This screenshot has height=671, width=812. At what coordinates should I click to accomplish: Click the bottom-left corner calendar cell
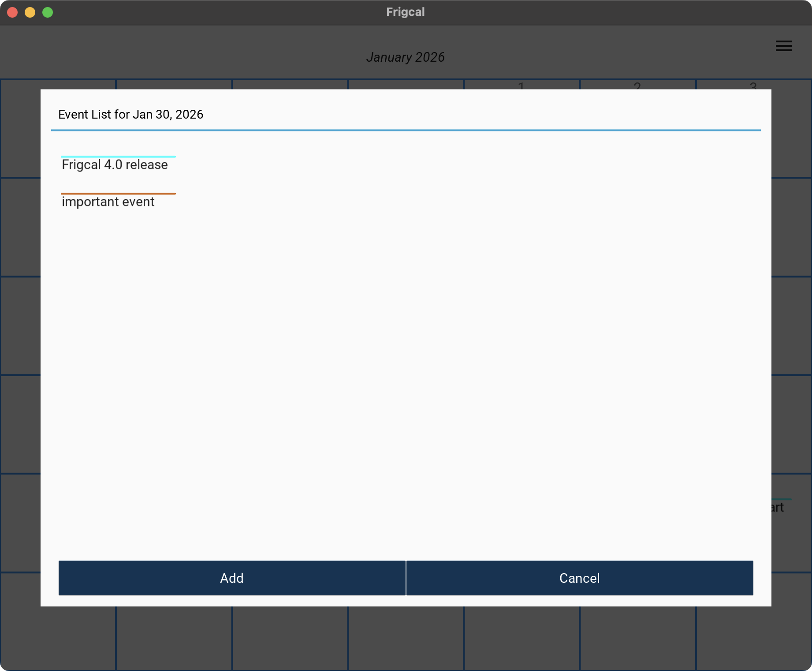58,638
